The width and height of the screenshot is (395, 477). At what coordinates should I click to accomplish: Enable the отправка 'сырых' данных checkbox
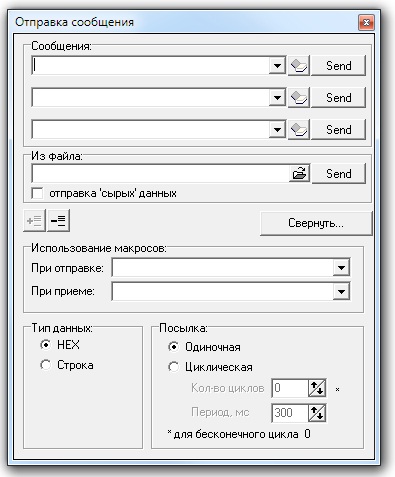pyautogui.click(x=37, y=193)
